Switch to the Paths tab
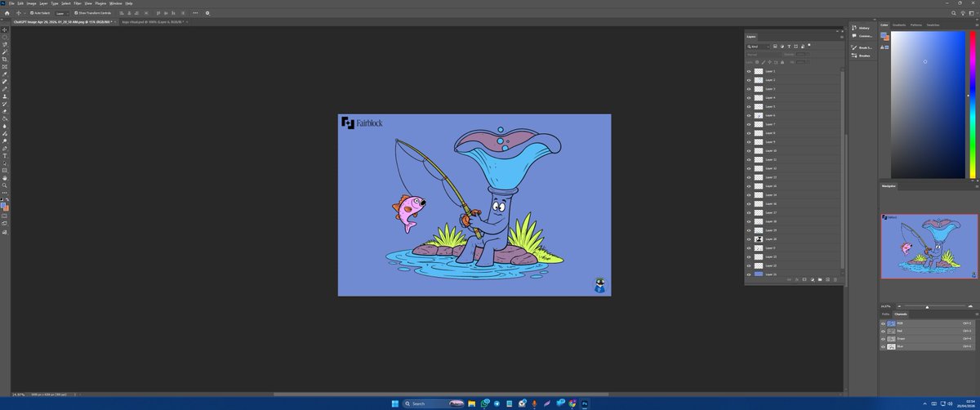The height and width of the screenshot is (410, 980). (885, 314)
